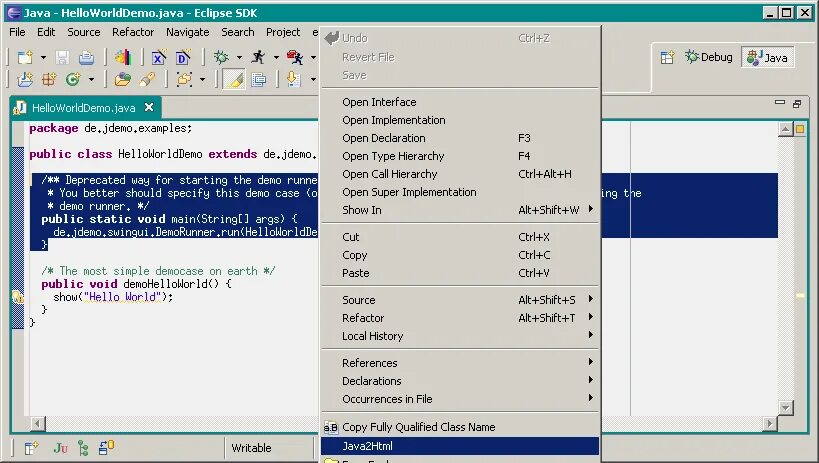Viewport: 819px width, 463px height.
Task: Switch to the Debug perspective
Action: (x=709, y=57)
